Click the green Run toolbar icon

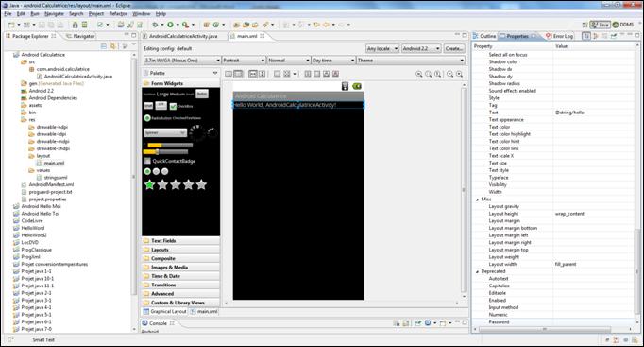coord(170,26)
